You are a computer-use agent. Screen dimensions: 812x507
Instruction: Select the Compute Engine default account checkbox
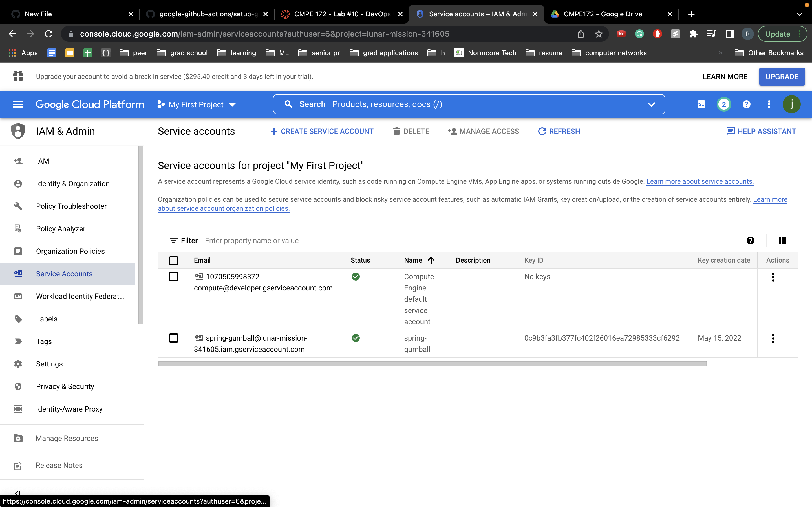pyautogui.click(x=173, y=277)
